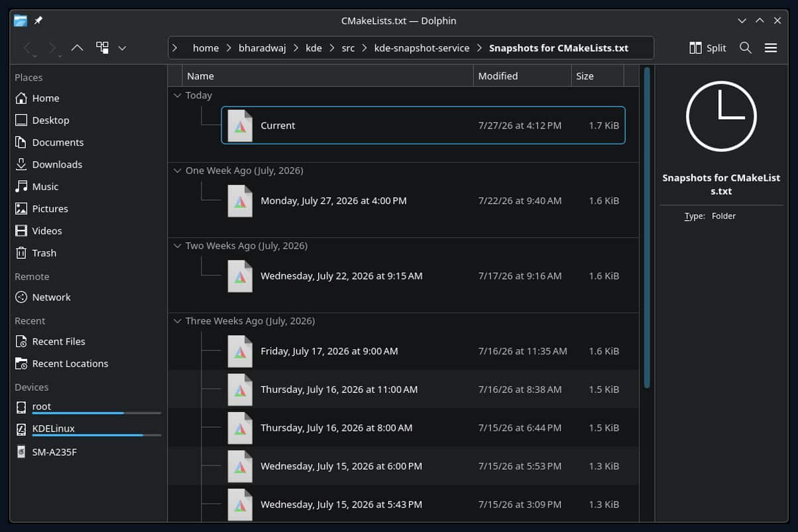
Task: Open Desktop in the Places panel
Action: coord(87,120)
